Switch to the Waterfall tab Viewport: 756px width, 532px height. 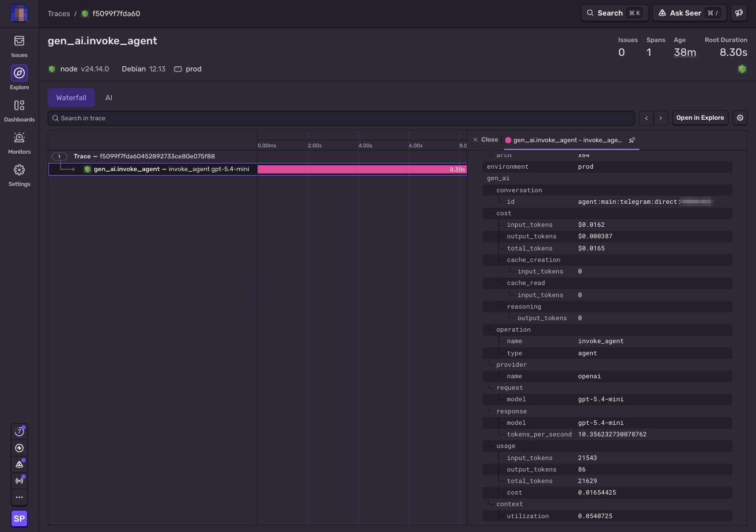pos(71,97)
